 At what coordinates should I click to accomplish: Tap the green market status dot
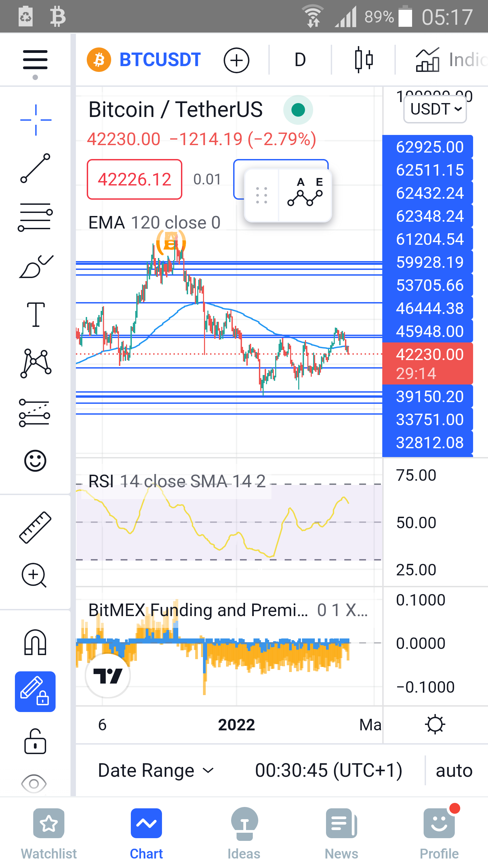tap(298, 110)
